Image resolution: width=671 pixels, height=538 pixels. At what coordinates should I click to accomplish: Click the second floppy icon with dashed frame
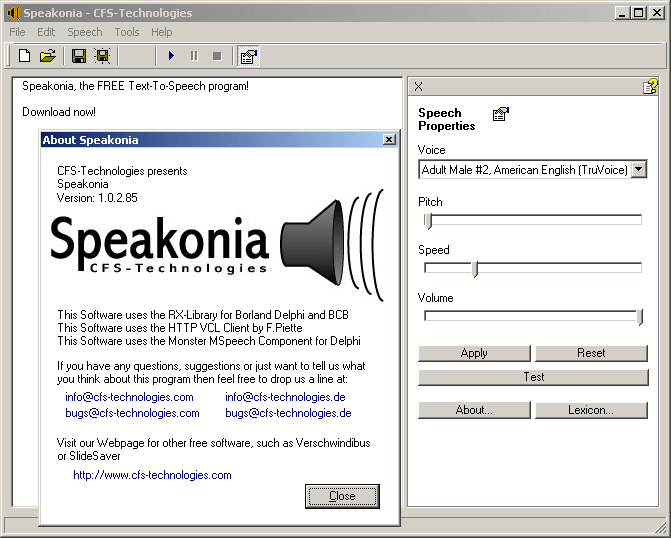(x=103, y=56)
